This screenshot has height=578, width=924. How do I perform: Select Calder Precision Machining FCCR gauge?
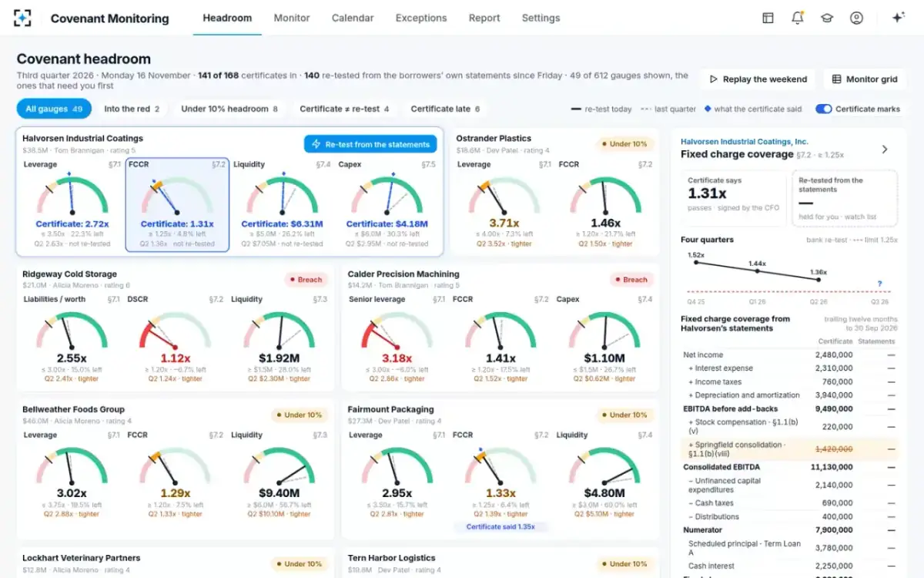[501, 339]
